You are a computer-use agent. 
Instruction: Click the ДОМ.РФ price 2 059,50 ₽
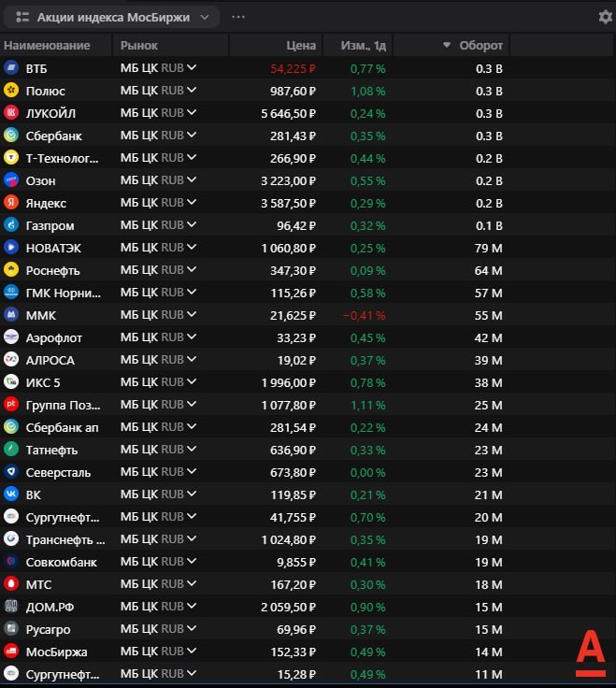288,608
